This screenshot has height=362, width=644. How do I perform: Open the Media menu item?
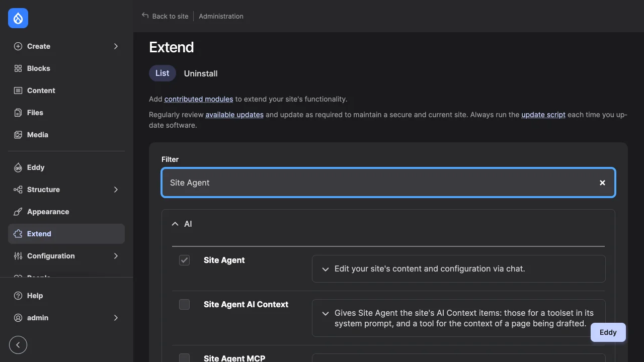pos(66,135)
